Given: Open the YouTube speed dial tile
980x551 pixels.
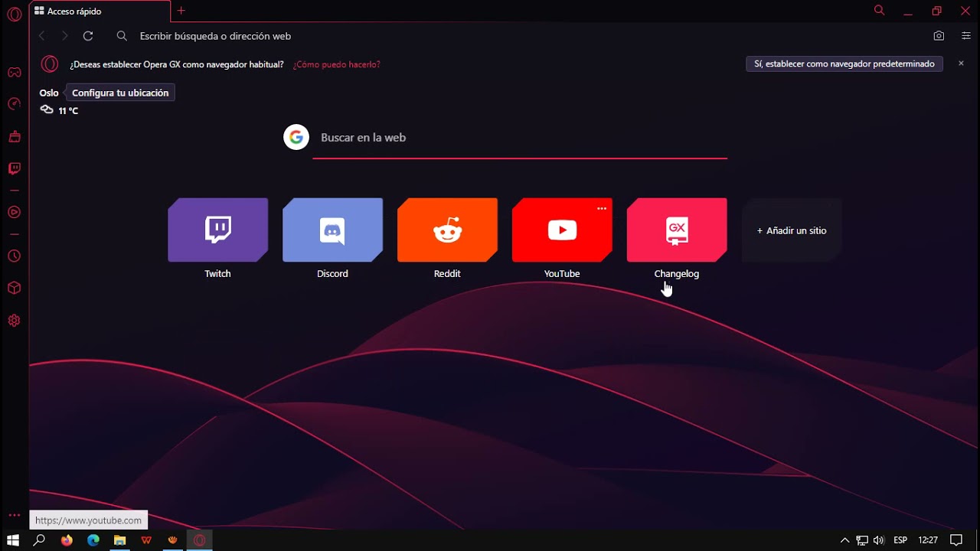Looking at the screenshot, I should [563, 230].
